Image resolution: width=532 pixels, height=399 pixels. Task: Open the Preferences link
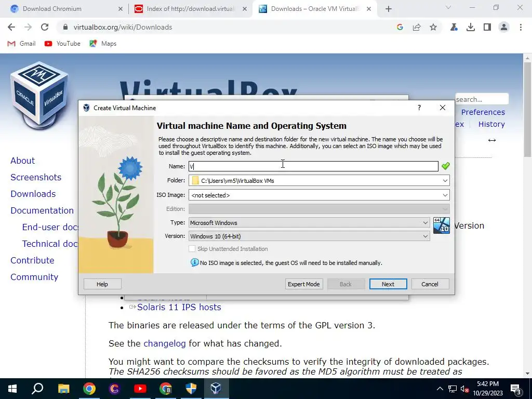click(x=483, y=112)
